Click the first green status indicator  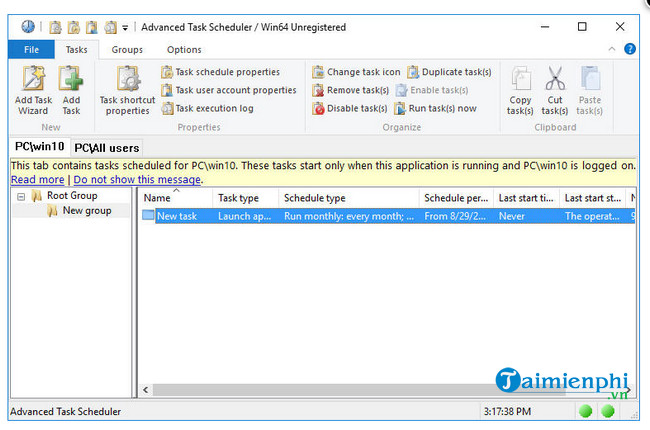pyautogui.click(x=586, y=411)
